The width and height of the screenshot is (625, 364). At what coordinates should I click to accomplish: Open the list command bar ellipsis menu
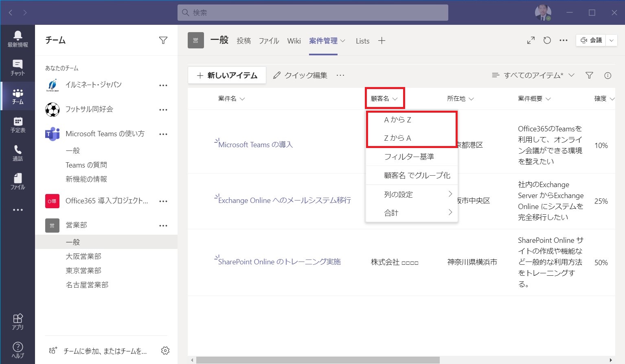[x=340, y=75]
